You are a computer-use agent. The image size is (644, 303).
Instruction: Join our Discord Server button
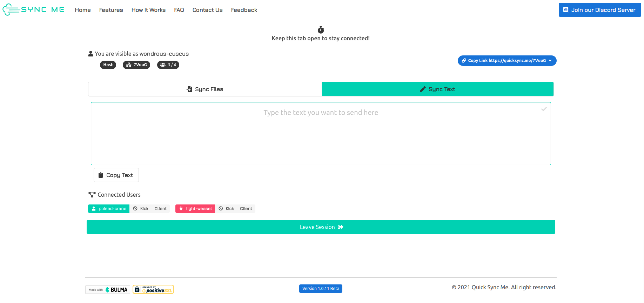[600, 10]
